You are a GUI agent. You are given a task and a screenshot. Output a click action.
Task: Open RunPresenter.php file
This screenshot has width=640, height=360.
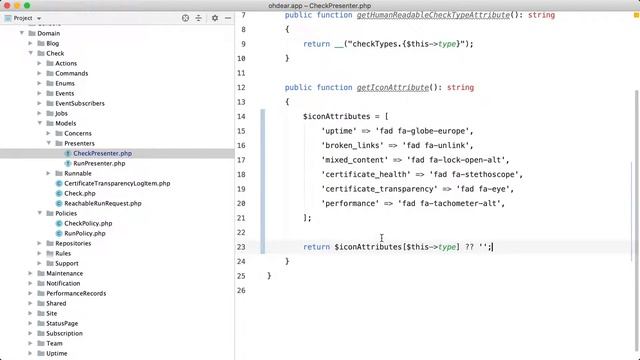[x=99, y=163]
